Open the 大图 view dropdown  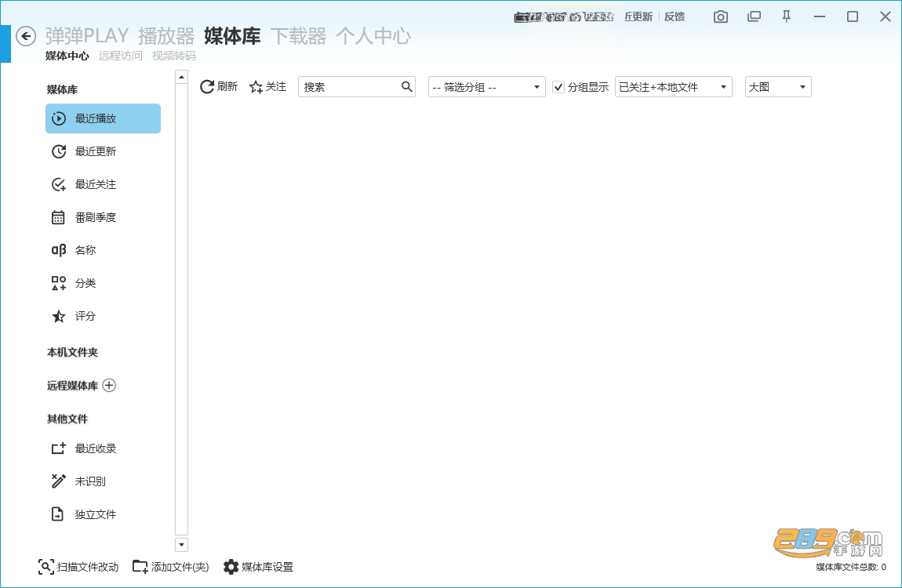tap(778, 87)
